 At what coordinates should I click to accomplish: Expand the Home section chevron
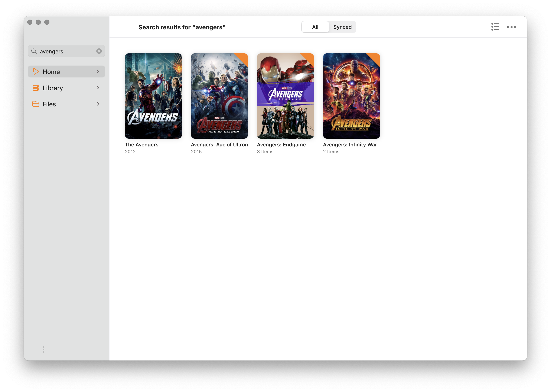tap(98, 72)
